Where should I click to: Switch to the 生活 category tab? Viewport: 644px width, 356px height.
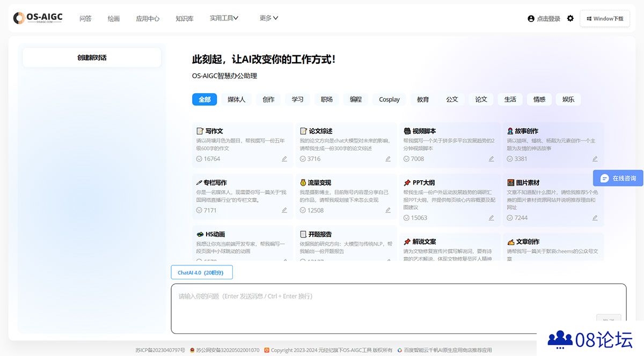click(510, 99)
